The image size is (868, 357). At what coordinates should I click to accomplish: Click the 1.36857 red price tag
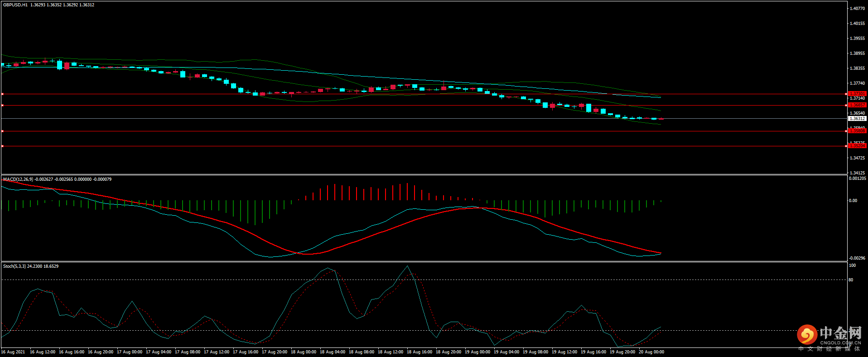(x=857, y=105)
